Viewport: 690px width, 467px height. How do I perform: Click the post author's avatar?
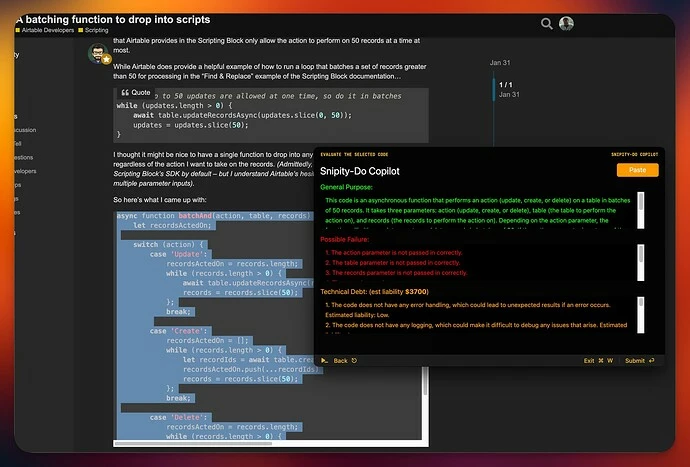pos(98,53)
